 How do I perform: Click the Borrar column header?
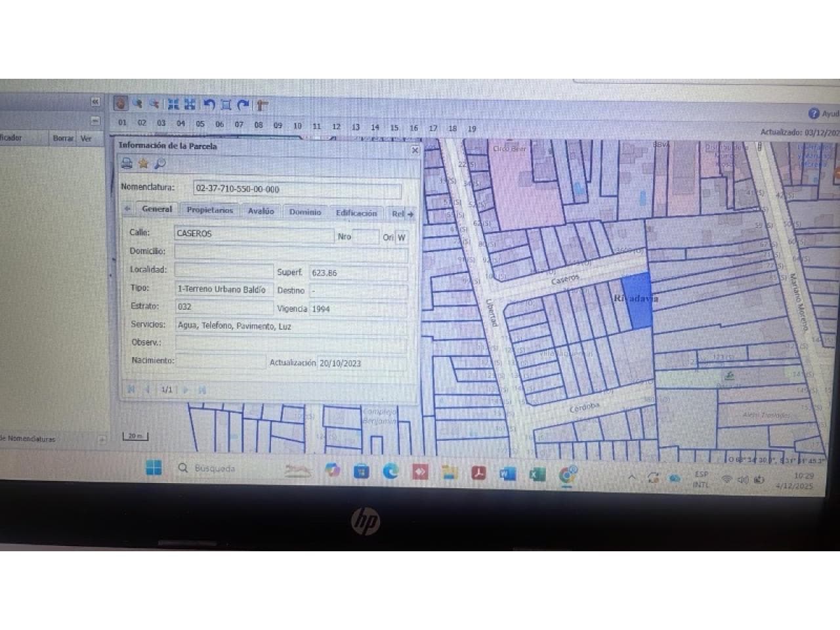(63, 138)
